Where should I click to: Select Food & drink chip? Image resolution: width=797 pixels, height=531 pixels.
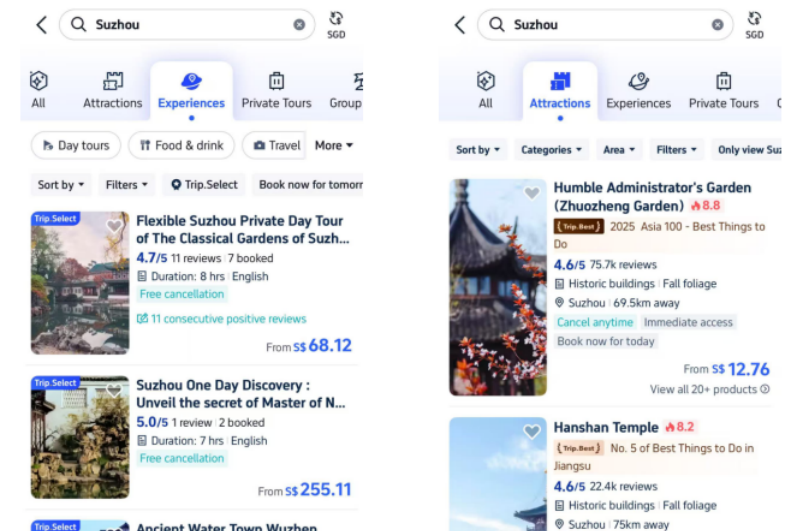click(x=181, y=145)
